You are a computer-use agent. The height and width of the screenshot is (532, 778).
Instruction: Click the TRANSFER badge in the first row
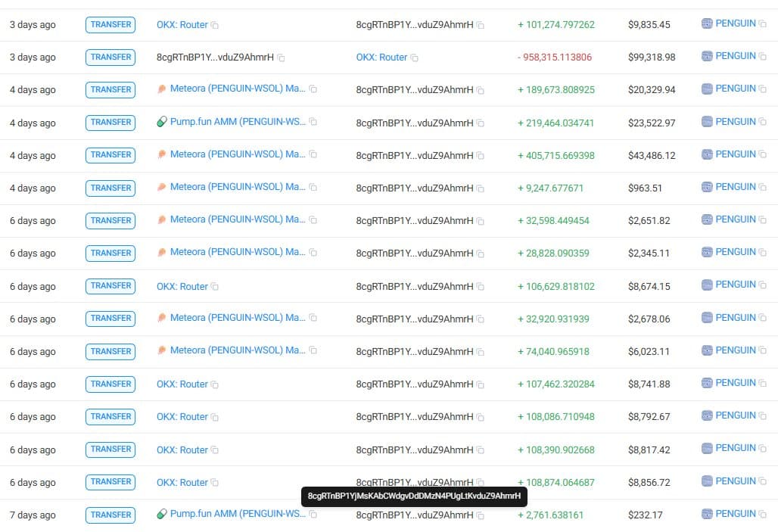coord(110,24)
